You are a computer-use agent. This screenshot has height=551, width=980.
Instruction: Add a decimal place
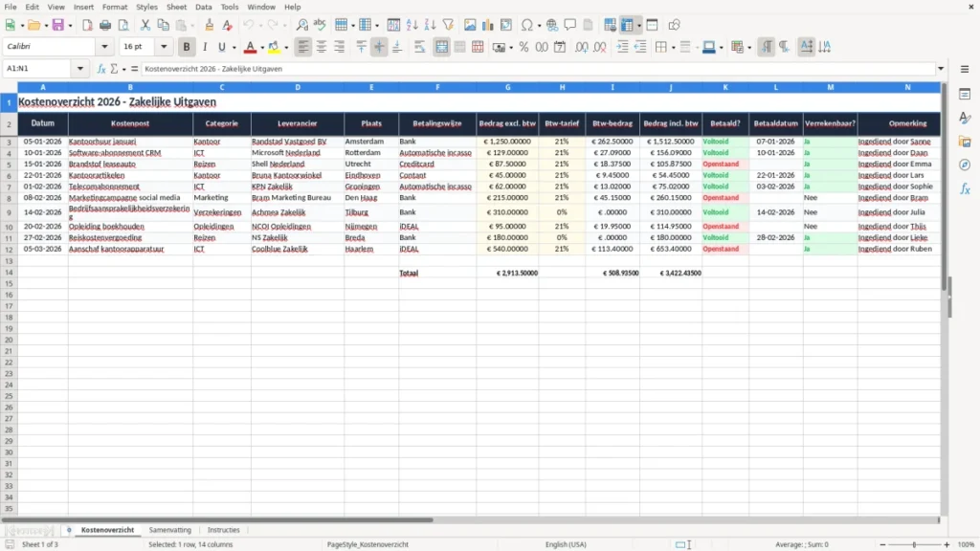click(x=582, y=47)
